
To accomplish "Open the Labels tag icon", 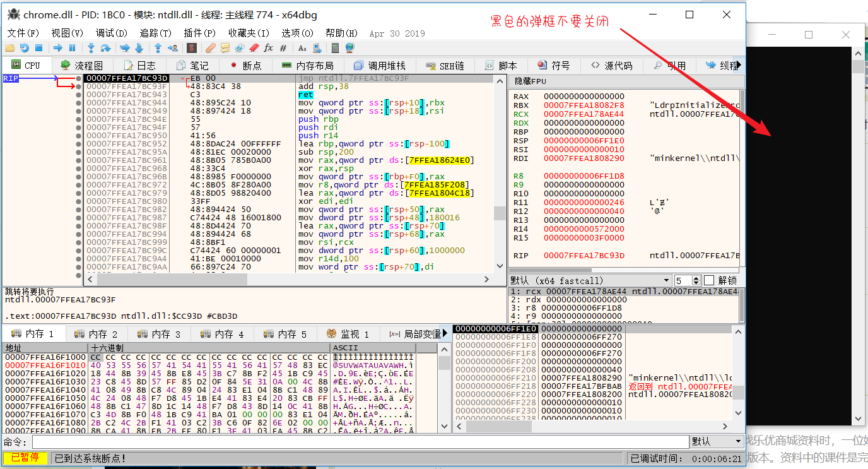I will click(239, 48).
